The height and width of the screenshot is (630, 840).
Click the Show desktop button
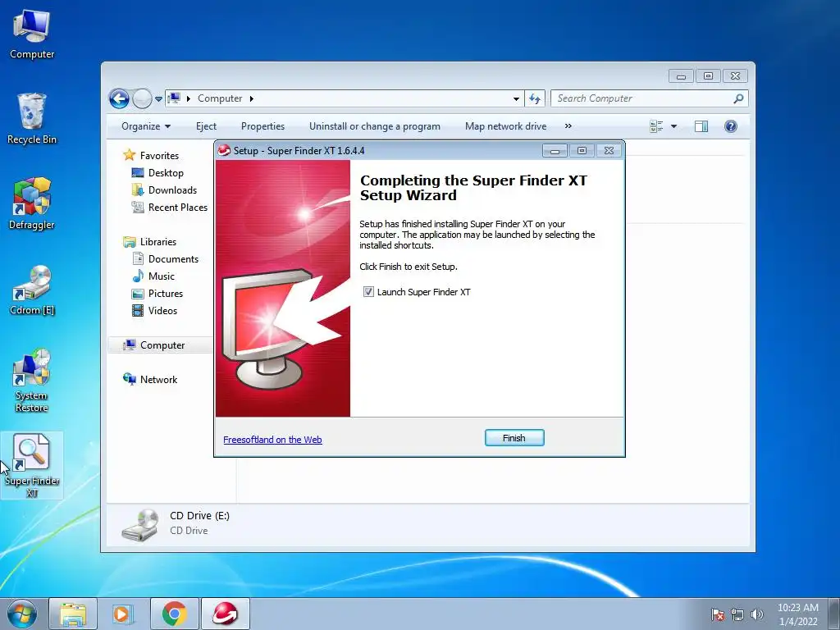click(x=834, y=614)
